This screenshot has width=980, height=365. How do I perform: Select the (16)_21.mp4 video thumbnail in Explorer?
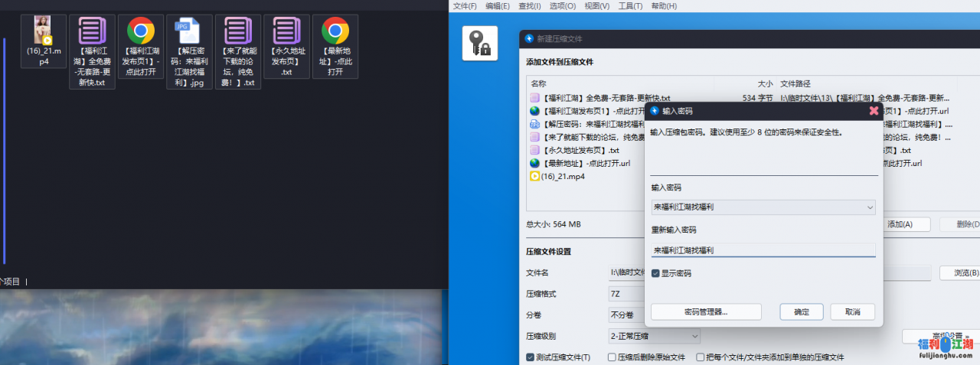tap(43, 31)
